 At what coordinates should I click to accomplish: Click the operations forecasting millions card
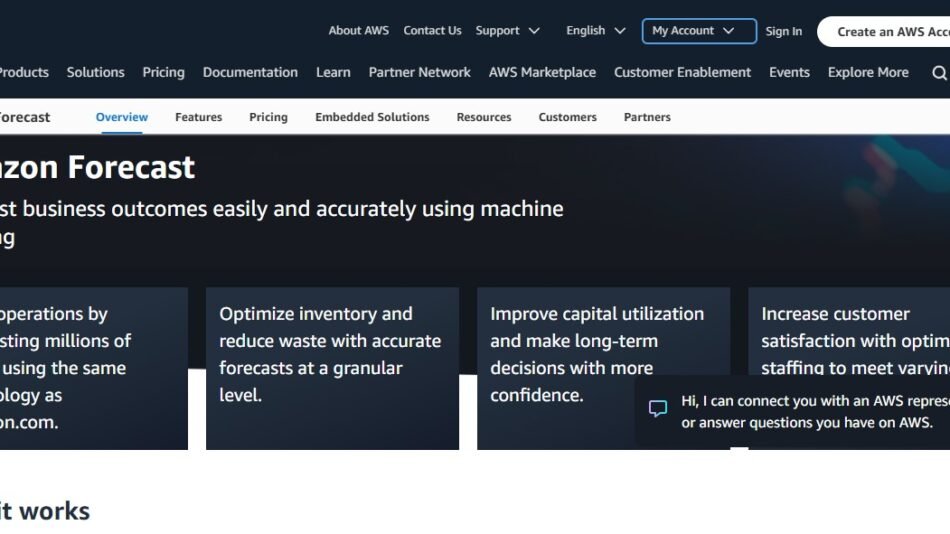coord(94,369)
